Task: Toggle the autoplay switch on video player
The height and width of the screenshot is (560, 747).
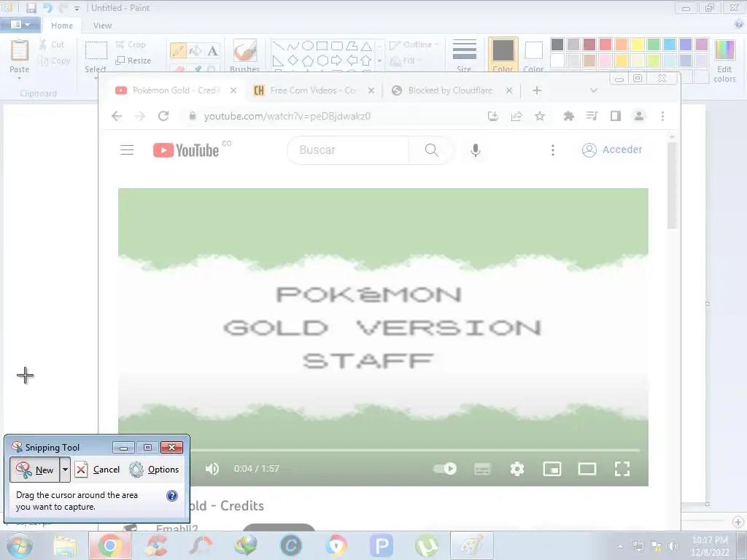Action: pyautogui.click(x=445, y=469)
